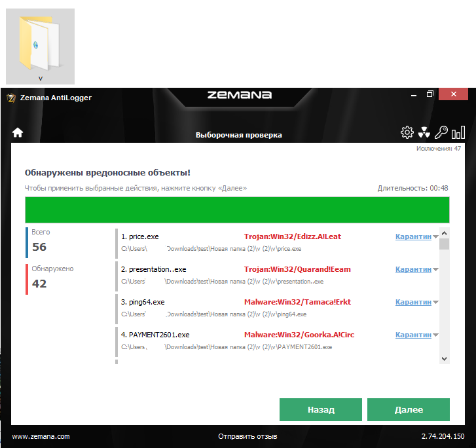
Task: Click Карантин link for ping64.exe
Action: [413, 302]
